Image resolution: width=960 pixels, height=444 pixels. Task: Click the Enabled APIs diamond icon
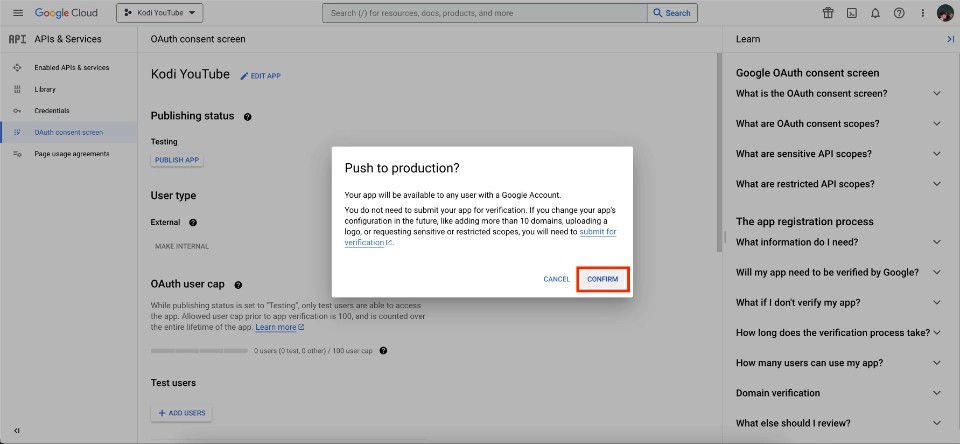17,67
